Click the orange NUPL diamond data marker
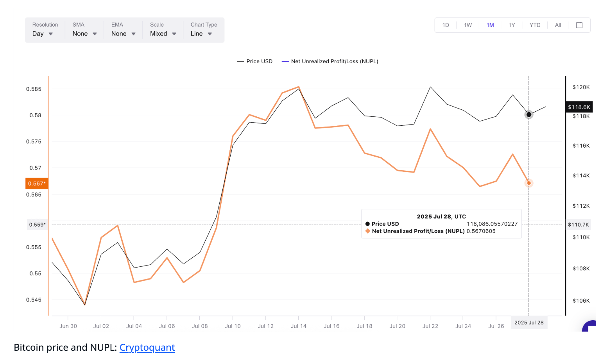The image size is (609, 364). tap(528, 183)
